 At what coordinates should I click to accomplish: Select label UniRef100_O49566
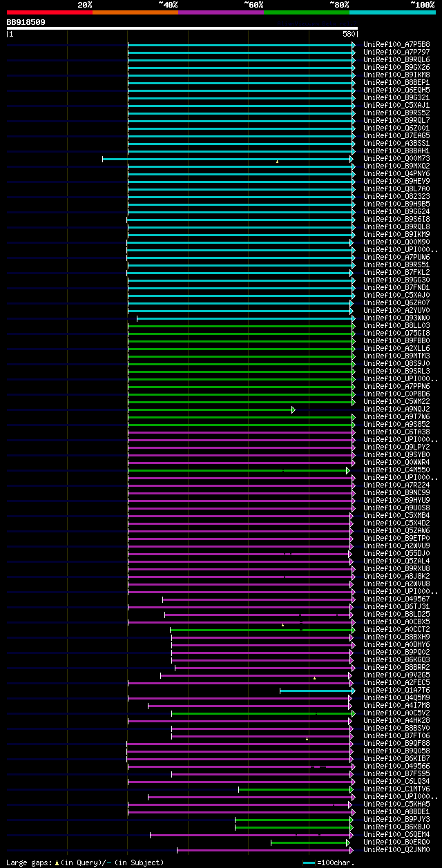coord(396,766)
